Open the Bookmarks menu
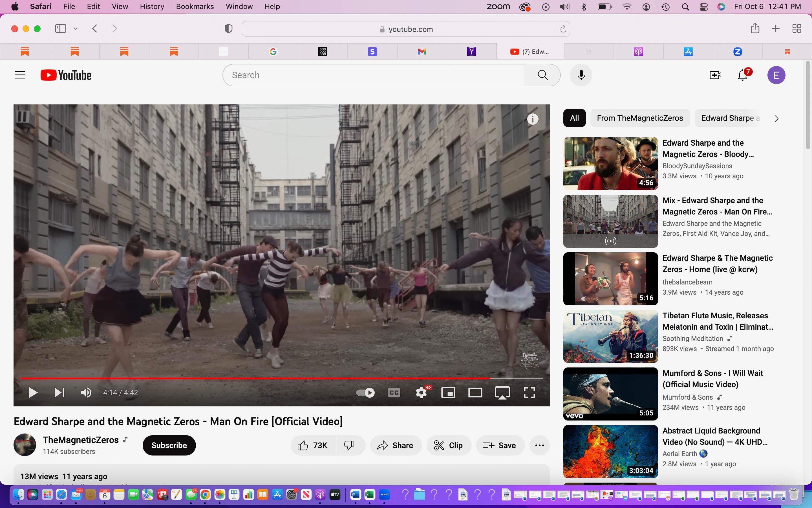This screenshot has height=508, width=812. tap(195, 7)
